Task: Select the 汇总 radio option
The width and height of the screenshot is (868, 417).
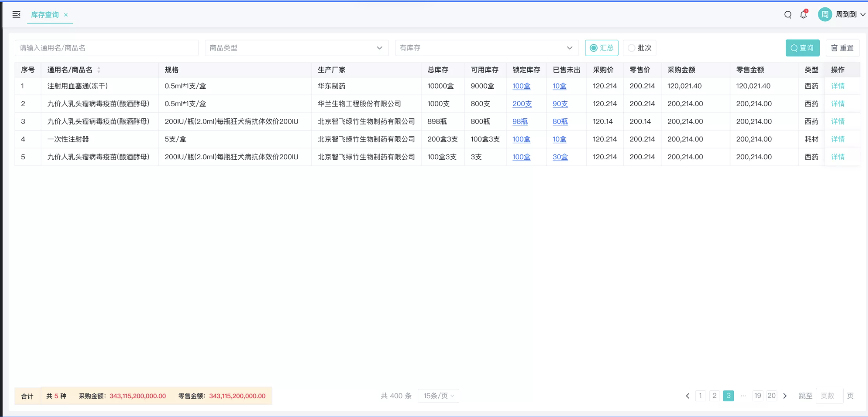Action: click(602, 48)
